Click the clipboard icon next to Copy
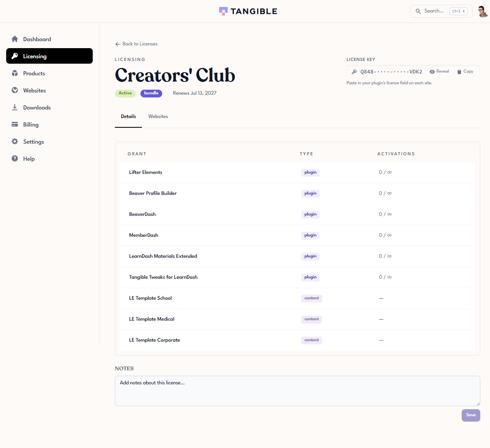490x448 pixels. point(459,72)
